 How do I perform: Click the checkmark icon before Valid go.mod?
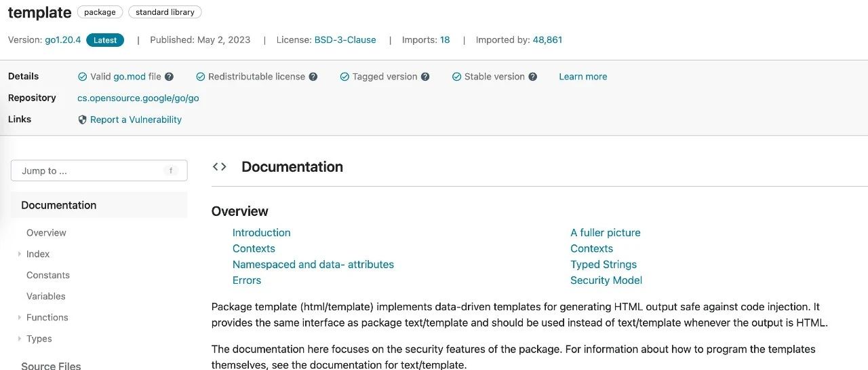click(x=83, y=77)
